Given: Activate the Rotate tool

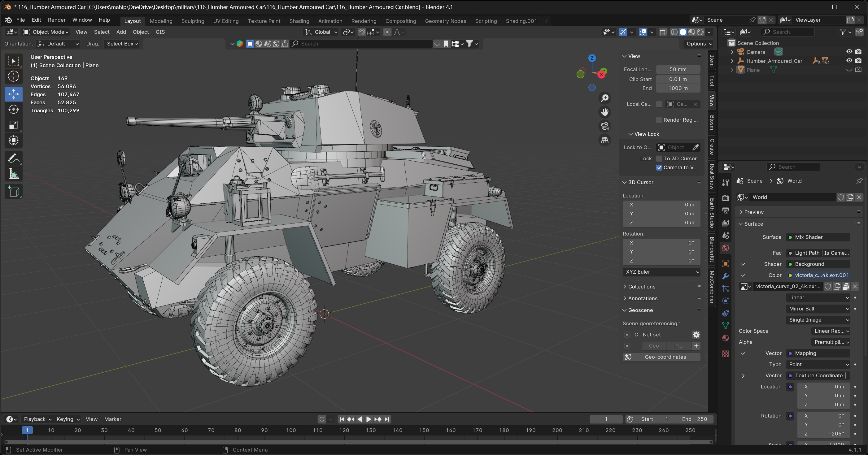Looking at the screenshot, I should click(14, 109).
